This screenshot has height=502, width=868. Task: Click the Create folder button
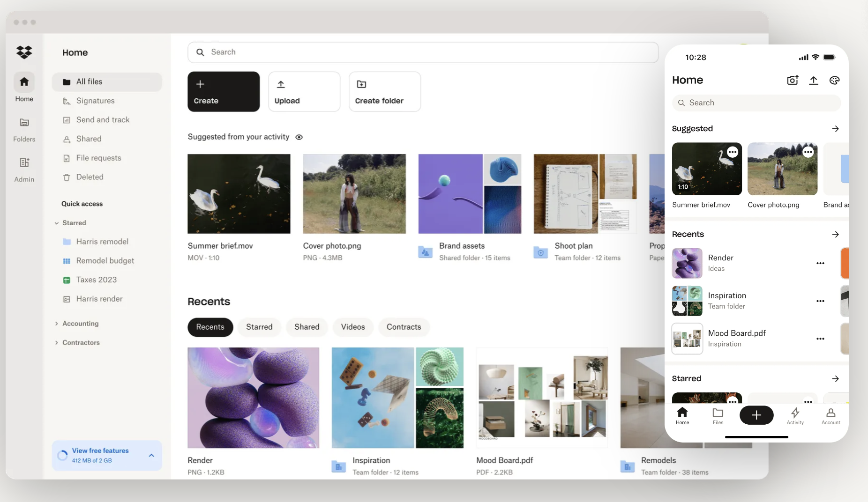pyautogui.click(x=385, y=92)
